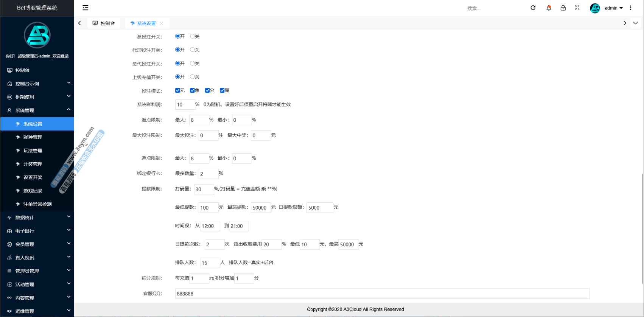Expand the 数据统计 sidebar menu
644x317 pixels.
(37, 218)
